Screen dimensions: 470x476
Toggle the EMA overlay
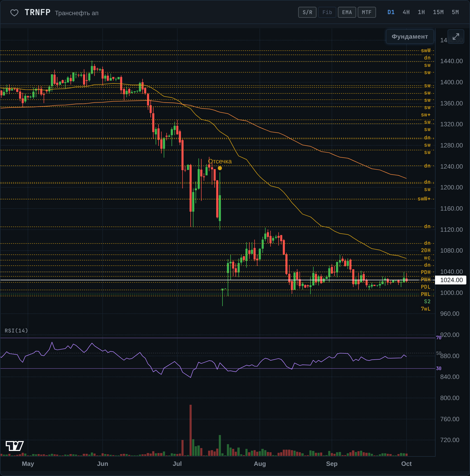(x=347, y=12)
